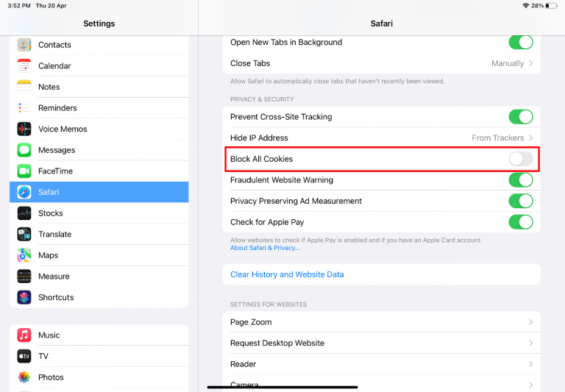Tap the FaceTime icon
The image size is (565, 392).
(24, 171)
